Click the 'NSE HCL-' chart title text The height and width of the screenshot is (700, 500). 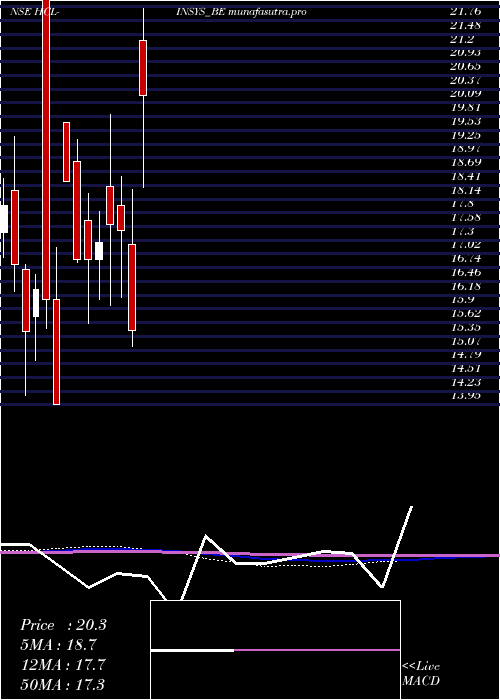36,12
